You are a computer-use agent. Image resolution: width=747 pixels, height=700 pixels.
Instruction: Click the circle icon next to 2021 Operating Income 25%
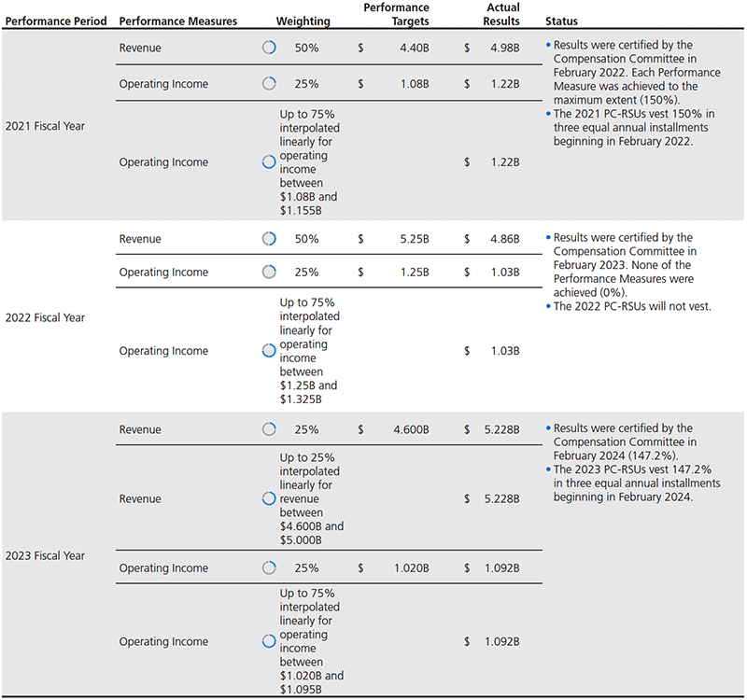[269, 84]
